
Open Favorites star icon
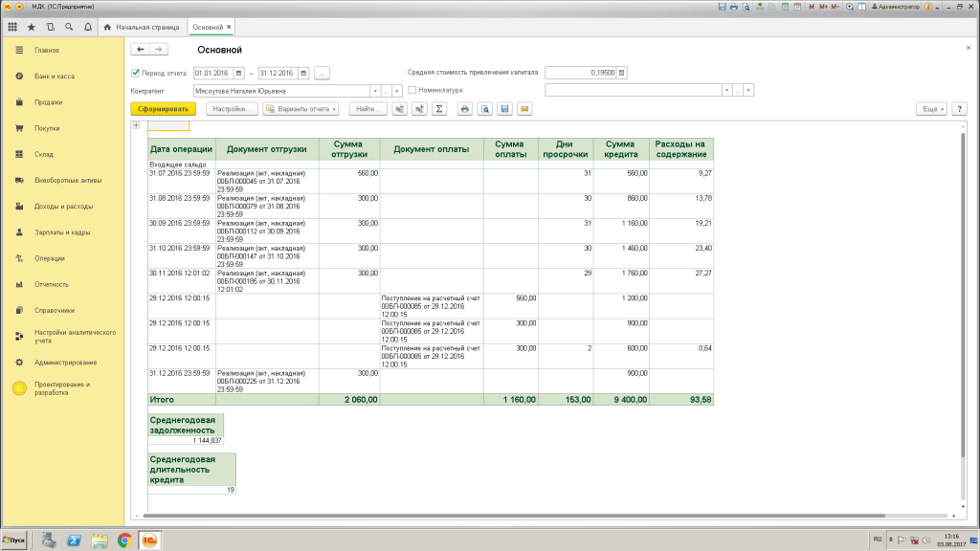coord(32,27)
